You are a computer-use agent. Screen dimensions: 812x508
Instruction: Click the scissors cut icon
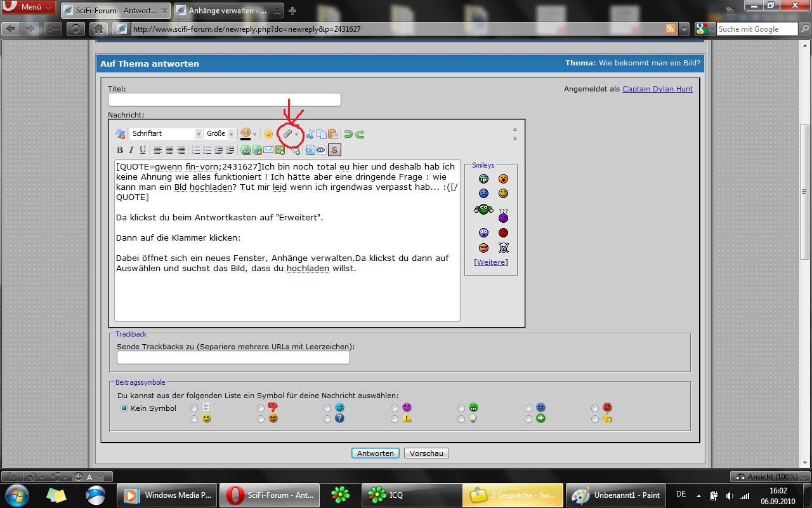click(310, 134)
